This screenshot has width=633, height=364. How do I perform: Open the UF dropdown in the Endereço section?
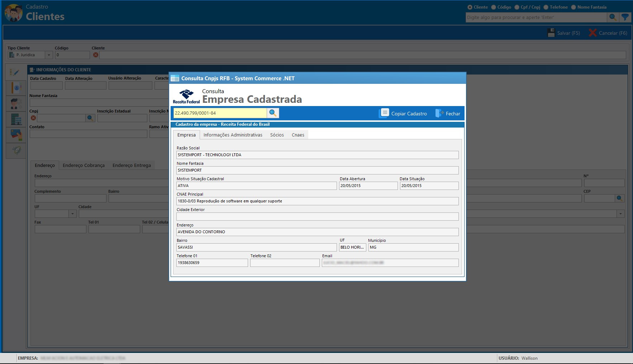tap(72, 214)
